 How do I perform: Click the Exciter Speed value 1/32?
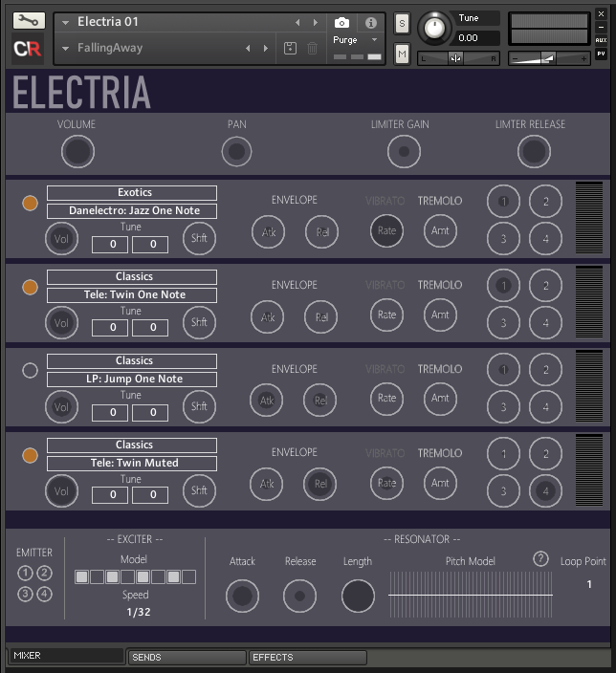click(x=139, y=612)
